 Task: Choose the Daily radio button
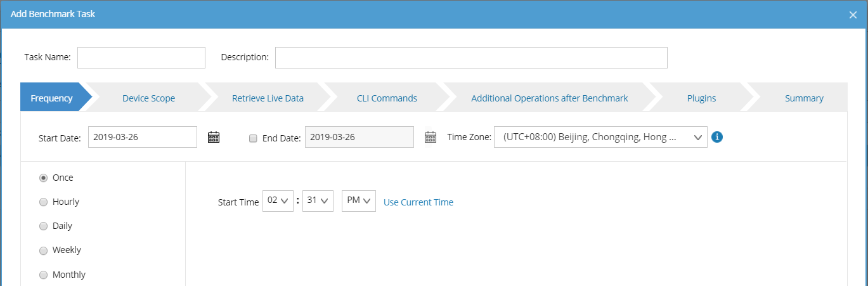44,226
